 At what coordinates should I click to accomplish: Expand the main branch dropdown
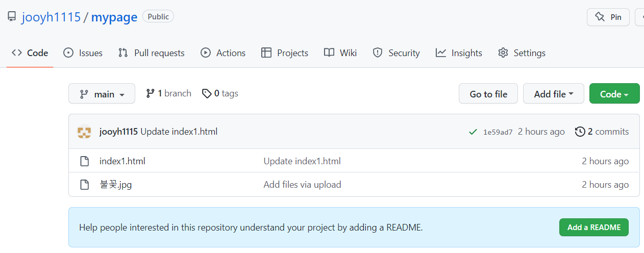pos(102,94)
